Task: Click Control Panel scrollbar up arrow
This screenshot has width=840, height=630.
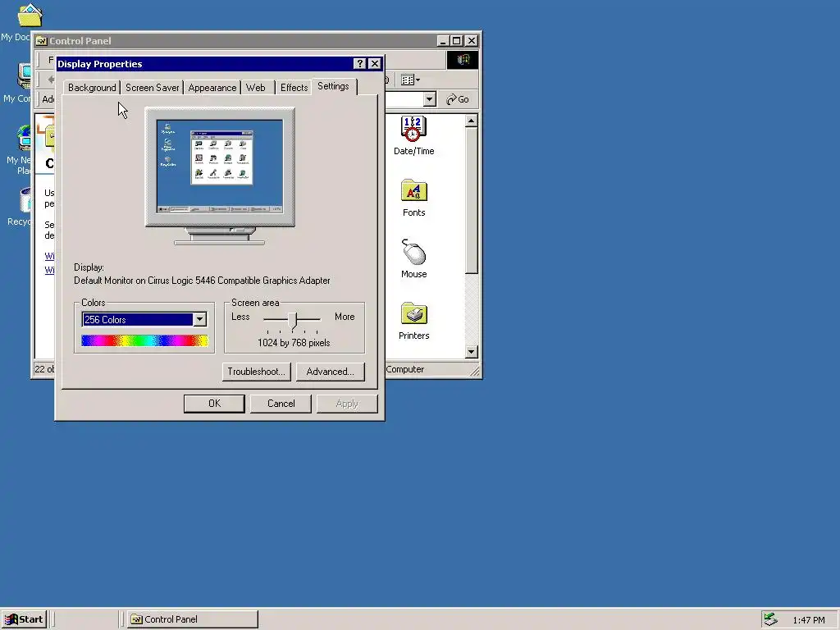Action: 472,121
